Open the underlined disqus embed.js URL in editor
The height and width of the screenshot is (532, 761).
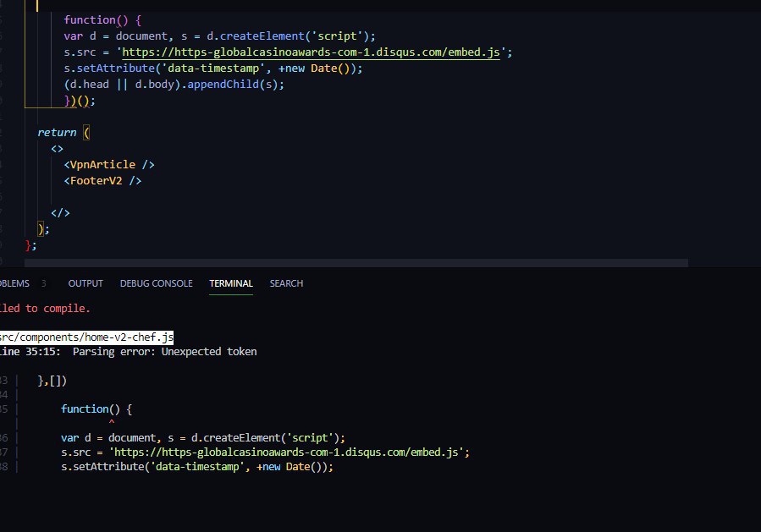click(313, 52)
